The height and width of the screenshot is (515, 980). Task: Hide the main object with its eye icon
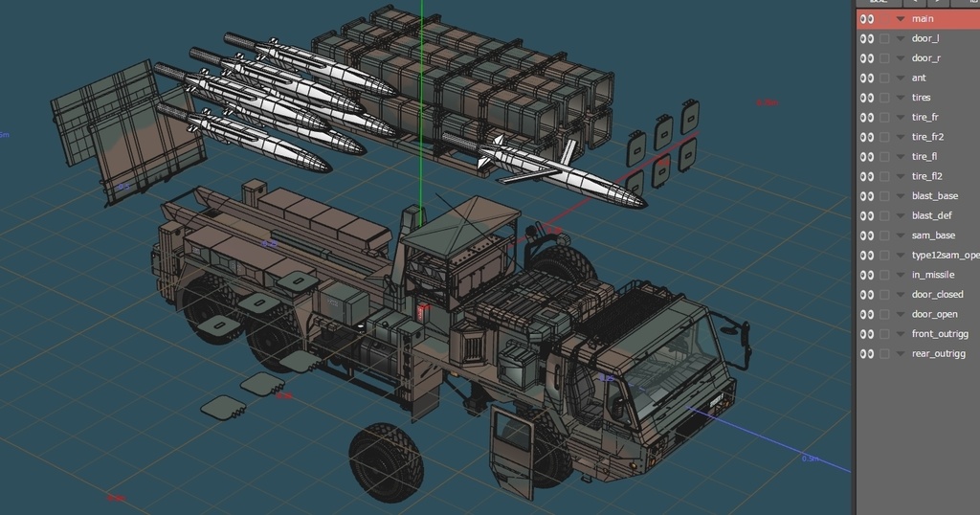point(867,19)
